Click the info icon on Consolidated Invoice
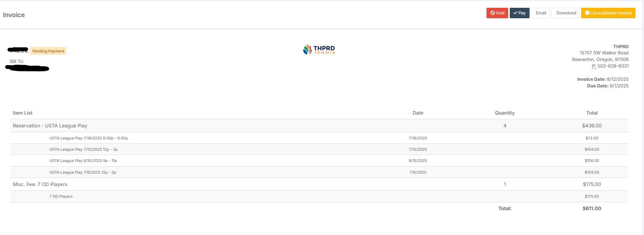The image size is (644, 235). coord(587,13)
